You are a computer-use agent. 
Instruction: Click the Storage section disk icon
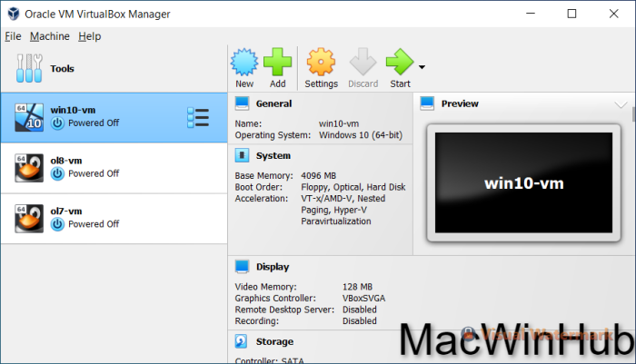point(241,341)
